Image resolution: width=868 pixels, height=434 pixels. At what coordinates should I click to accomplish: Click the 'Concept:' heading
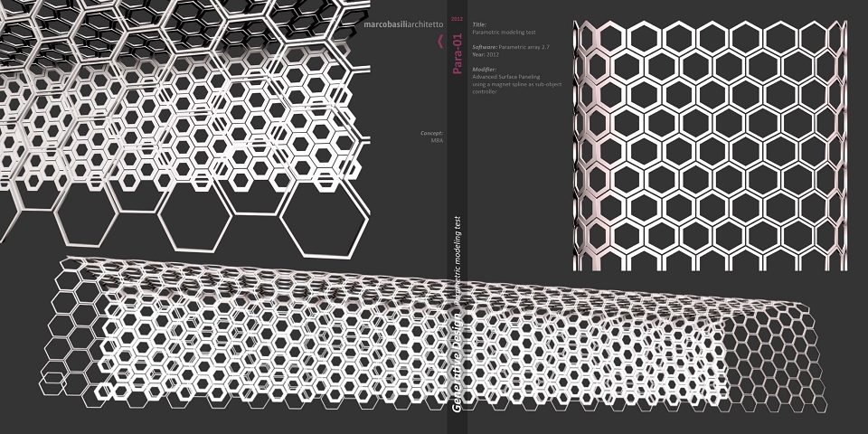[432, 134]
